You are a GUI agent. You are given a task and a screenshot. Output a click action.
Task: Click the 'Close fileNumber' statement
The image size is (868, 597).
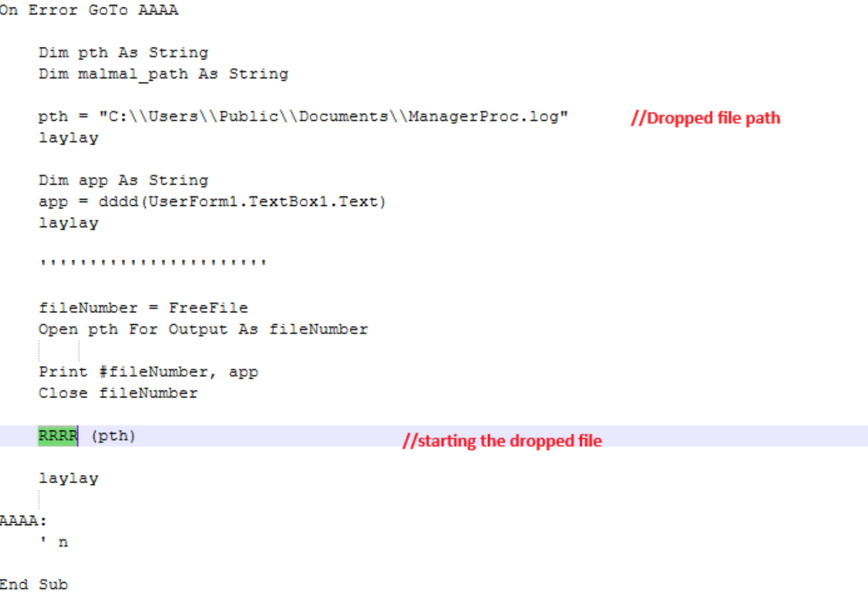point(118,393)
